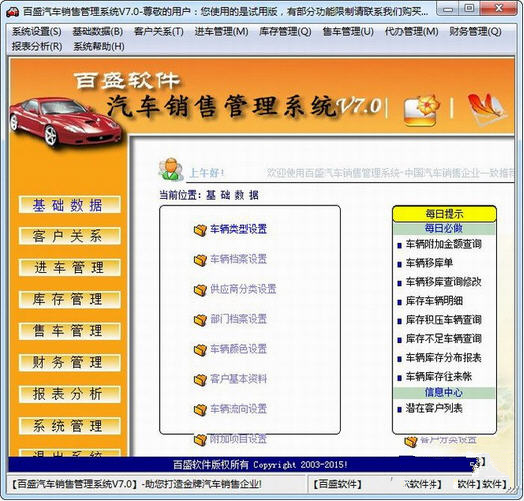Open the 车辆类型设置 link

238,229
